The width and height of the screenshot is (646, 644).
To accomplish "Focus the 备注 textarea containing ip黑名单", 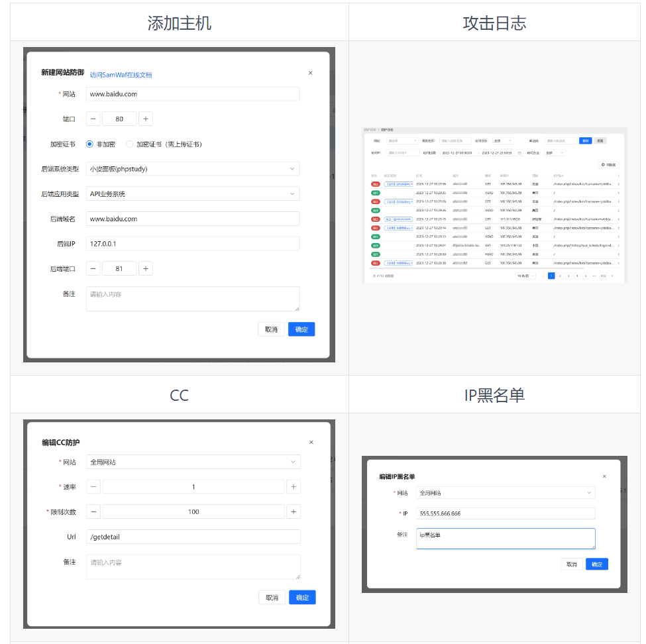I will pyautogui.click(x=506, y=539).
